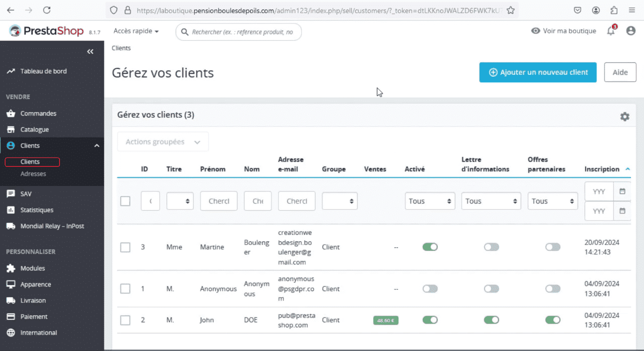Click the Statistiques chart icon

pos(11,210)
